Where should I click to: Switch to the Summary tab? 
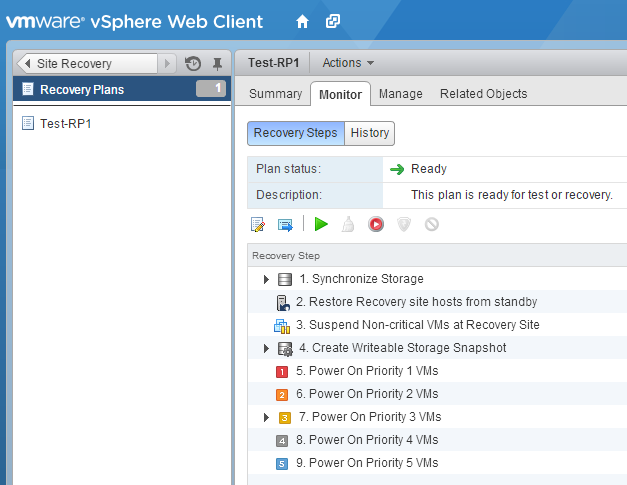tap(275, 94)
